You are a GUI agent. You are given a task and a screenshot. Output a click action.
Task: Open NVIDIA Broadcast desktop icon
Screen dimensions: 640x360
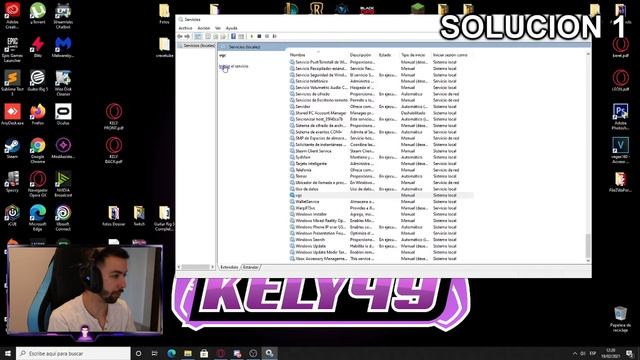click(x=63, y=184)
